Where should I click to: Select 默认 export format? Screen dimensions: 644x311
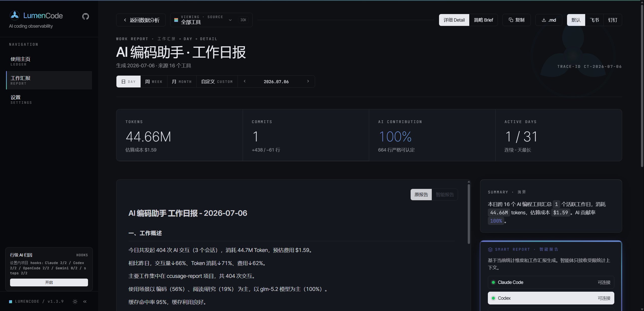576,20
